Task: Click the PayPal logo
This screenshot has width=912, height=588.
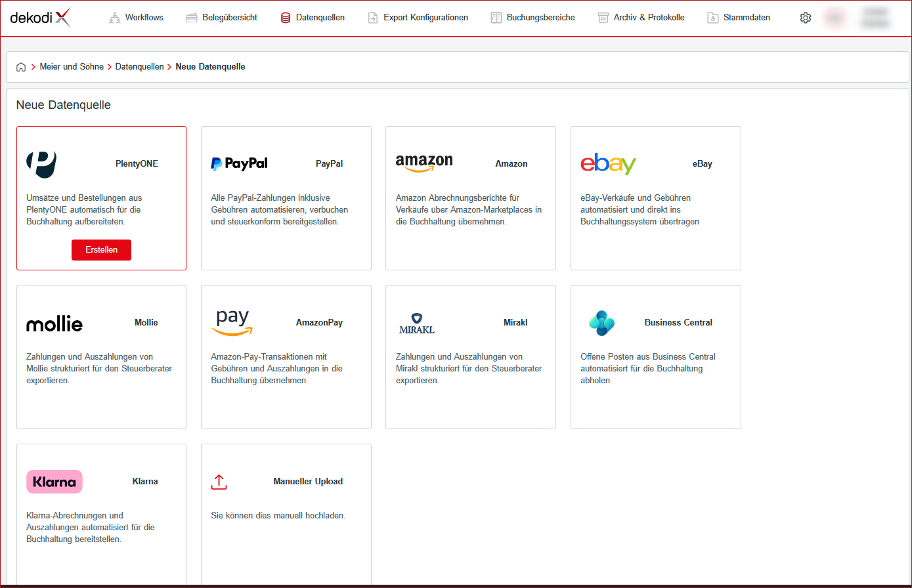Action: [239, 164]
